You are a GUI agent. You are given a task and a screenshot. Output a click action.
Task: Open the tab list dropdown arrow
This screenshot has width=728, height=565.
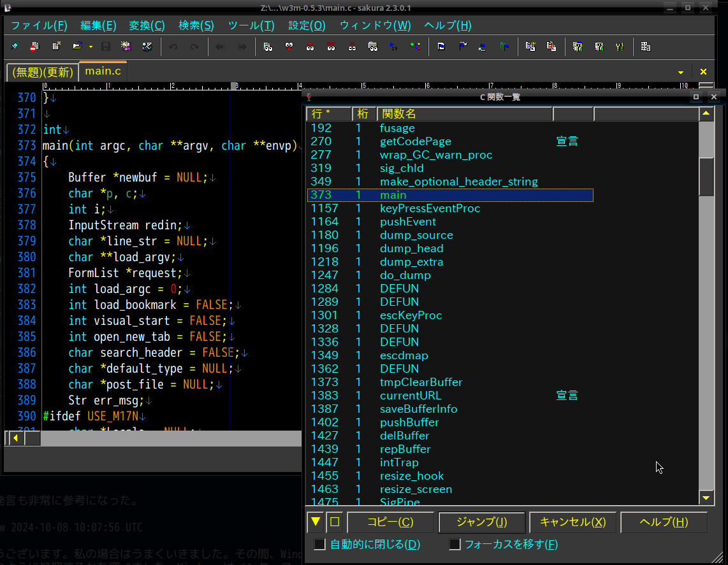[681, 73]
